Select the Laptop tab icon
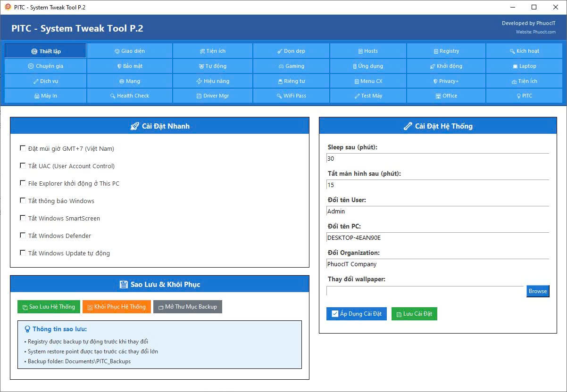567x392 pixels. tap(524, 66)
